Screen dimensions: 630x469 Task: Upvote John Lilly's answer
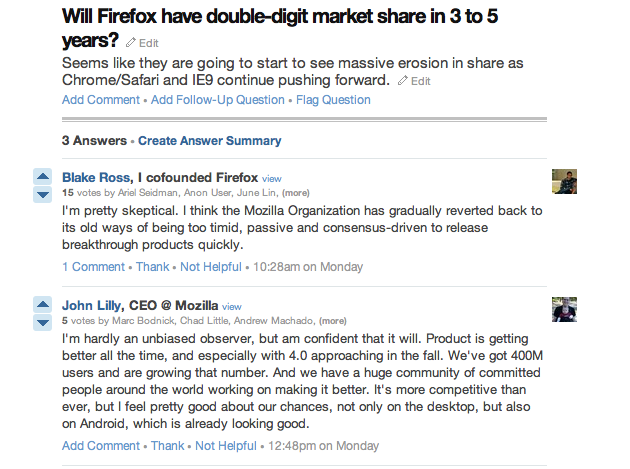point(43,305)
